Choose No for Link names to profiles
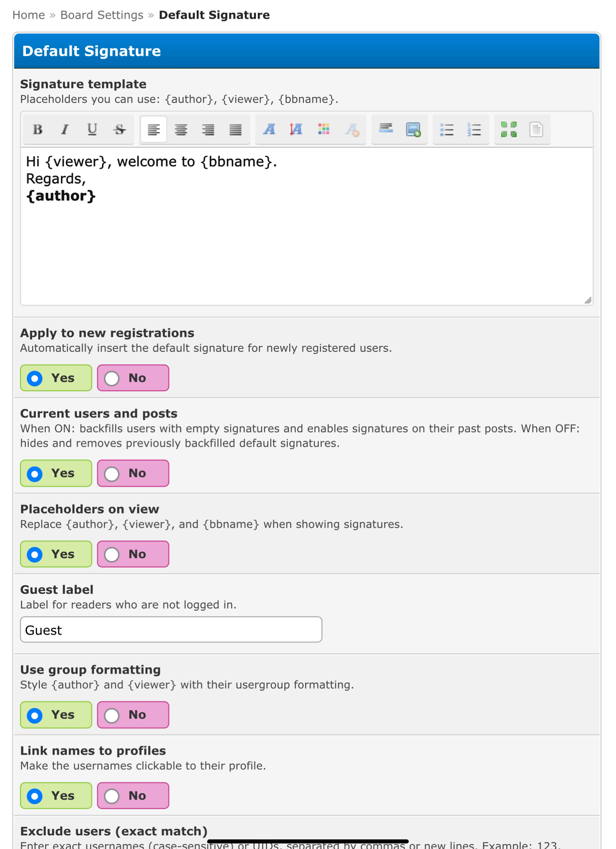Image resolution: width=616 pixels, height=849 pixels. coord(133,796)
